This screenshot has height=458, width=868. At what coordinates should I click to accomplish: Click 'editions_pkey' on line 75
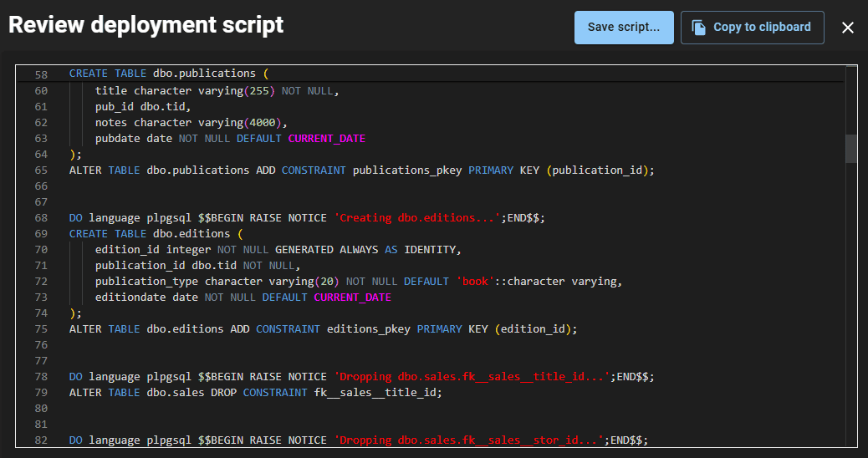click(x=369, y=329)
